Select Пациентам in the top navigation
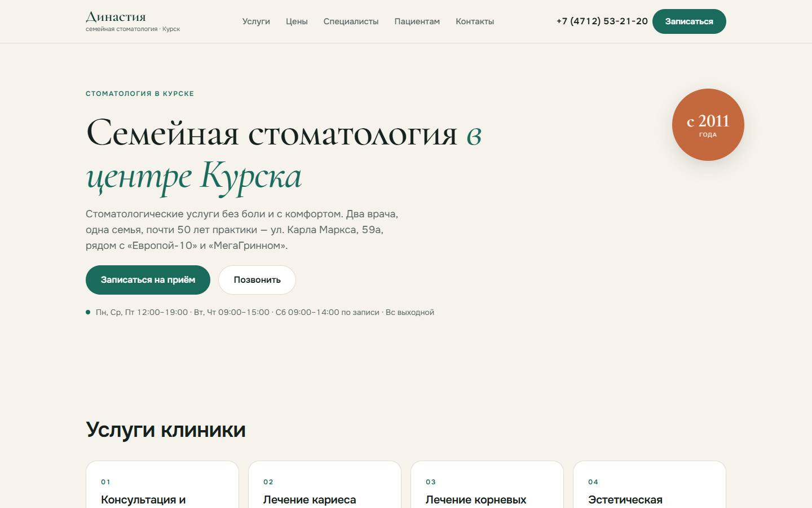This screenshot has height=508, width=812. coord(417,21)
